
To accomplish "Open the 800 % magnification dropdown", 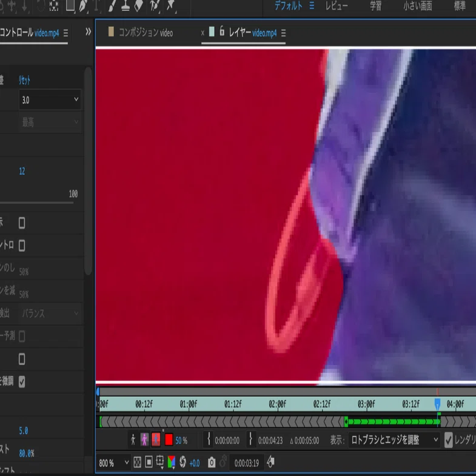I will (113, 463).
